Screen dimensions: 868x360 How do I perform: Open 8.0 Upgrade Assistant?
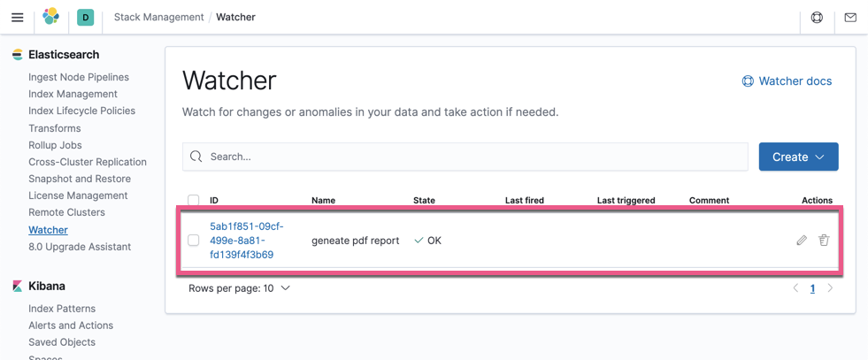(80, 247)
